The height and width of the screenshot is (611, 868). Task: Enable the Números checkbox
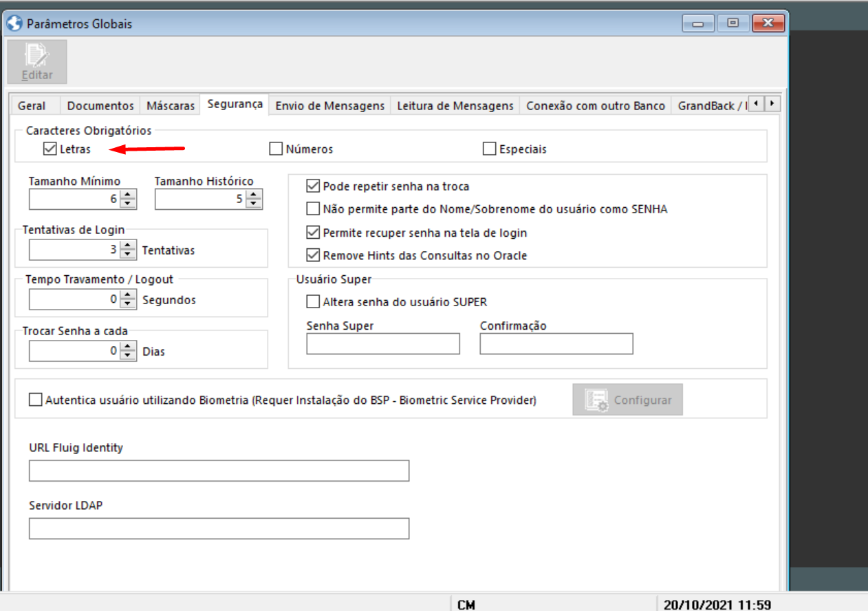(x=276, y=149)
